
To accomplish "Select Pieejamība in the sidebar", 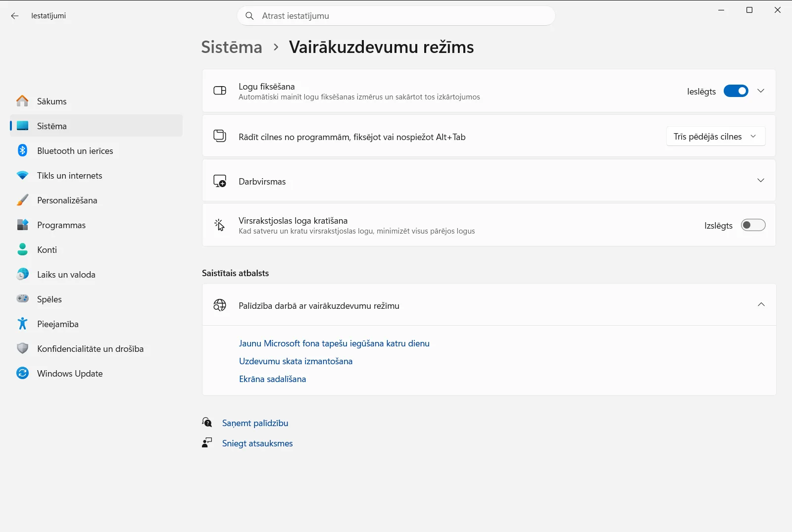I will click(97, 324).
